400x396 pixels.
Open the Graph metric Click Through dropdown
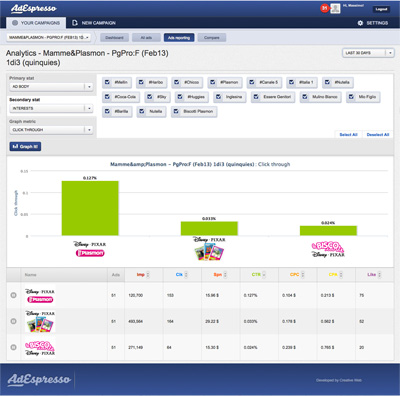[51, 130]
